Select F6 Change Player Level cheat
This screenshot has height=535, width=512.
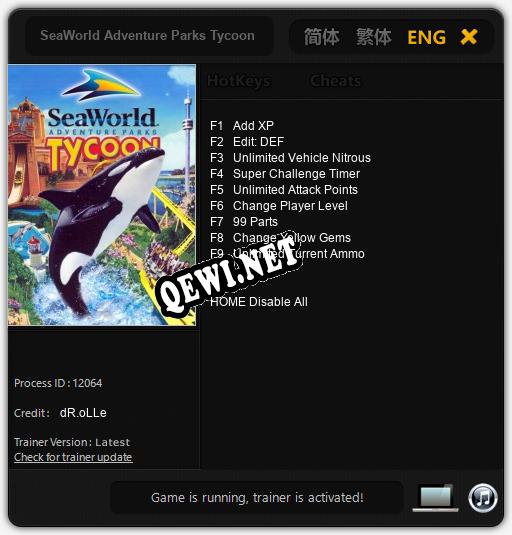279,206
